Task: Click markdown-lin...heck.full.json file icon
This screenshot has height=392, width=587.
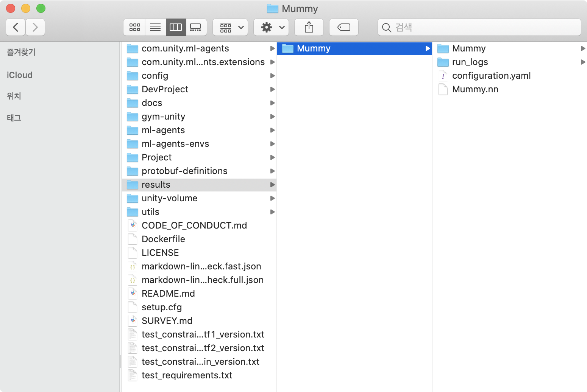Action: coord(133,280)
